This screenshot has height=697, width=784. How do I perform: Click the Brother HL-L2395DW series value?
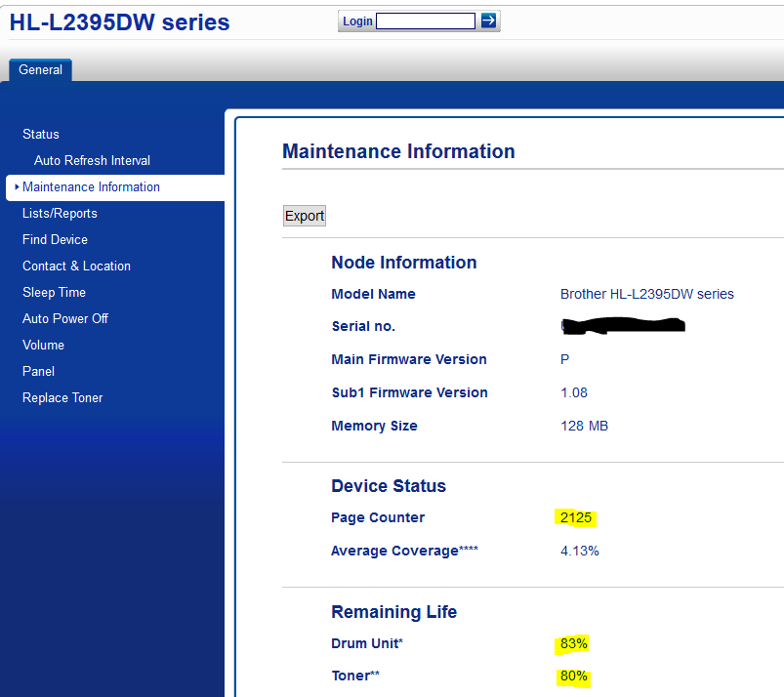pyautogui.click(x=647, y=294)
